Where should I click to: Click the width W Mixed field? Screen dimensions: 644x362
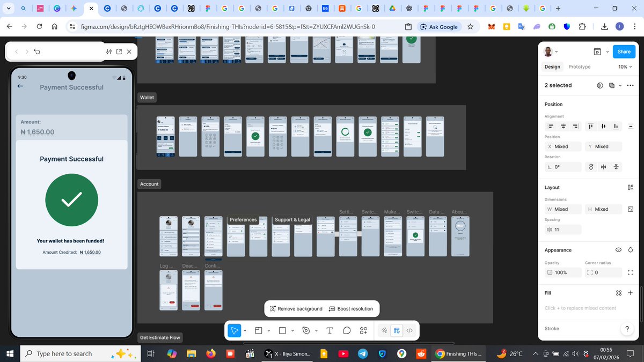pyautogui.click(x=563, y=209)
